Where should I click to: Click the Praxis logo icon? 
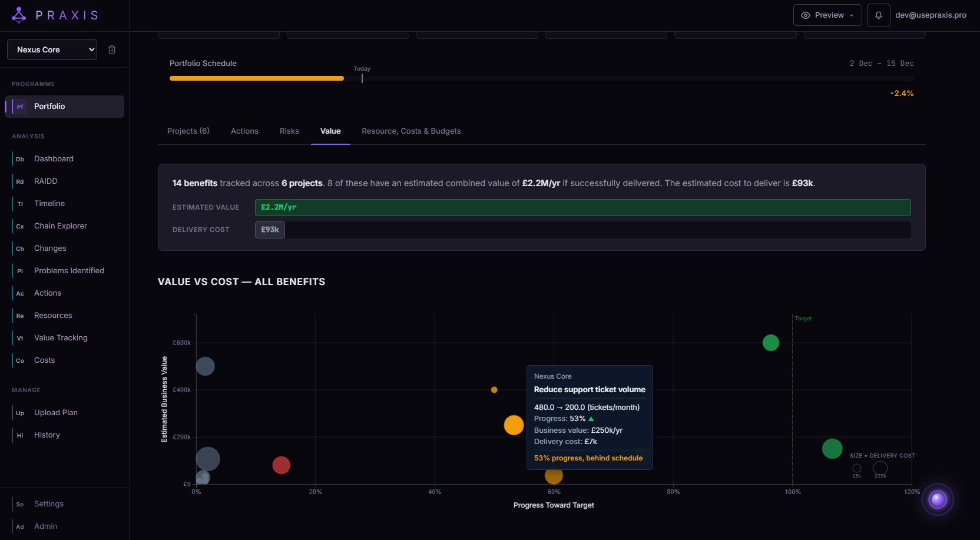coord(19,15)
